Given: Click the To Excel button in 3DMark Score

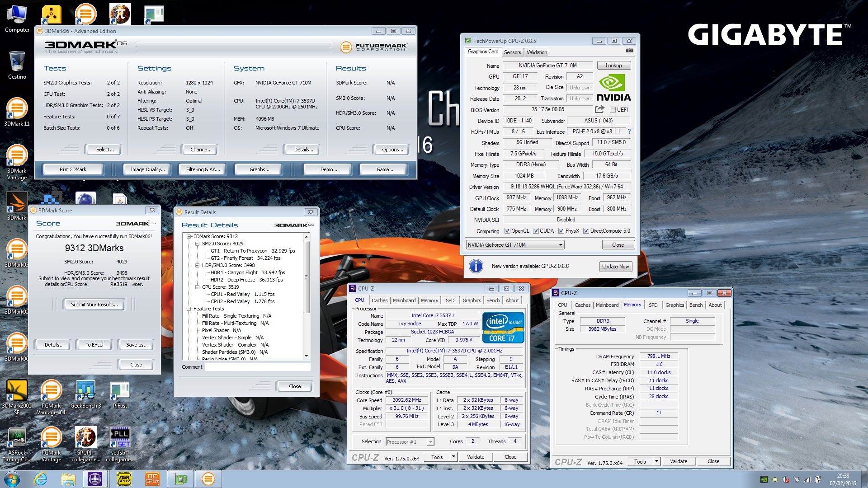Looking at the screenshot, I should [x=94, y=345].
